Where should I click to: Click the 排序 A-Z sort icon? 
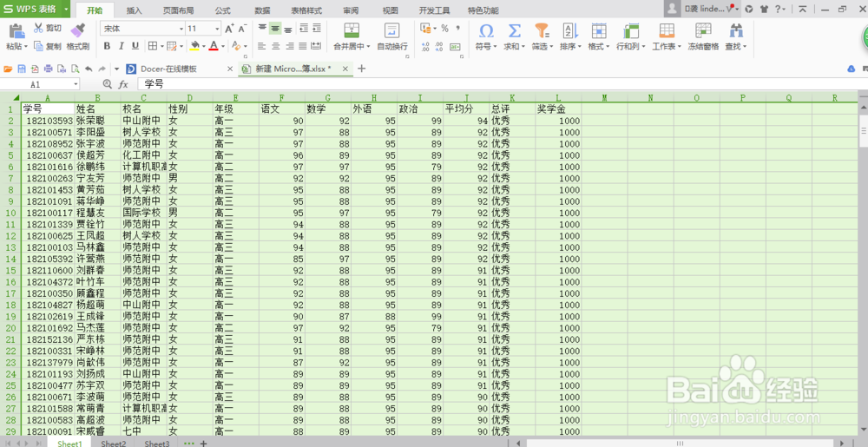point(570,30)
